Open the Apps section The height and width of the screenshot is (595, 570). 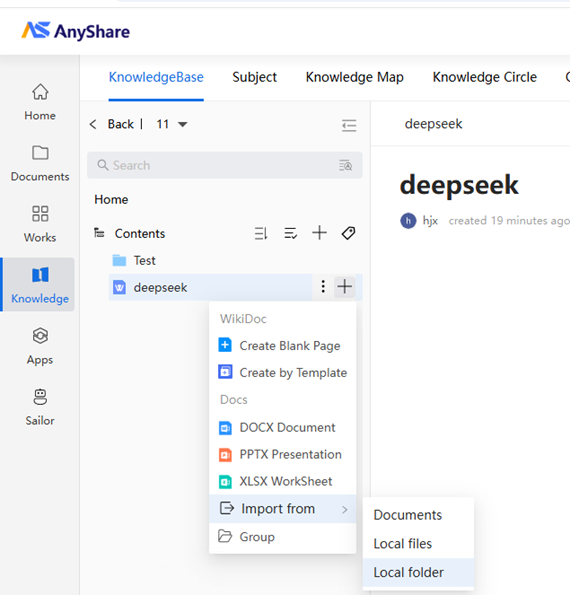tap(40, 346)
